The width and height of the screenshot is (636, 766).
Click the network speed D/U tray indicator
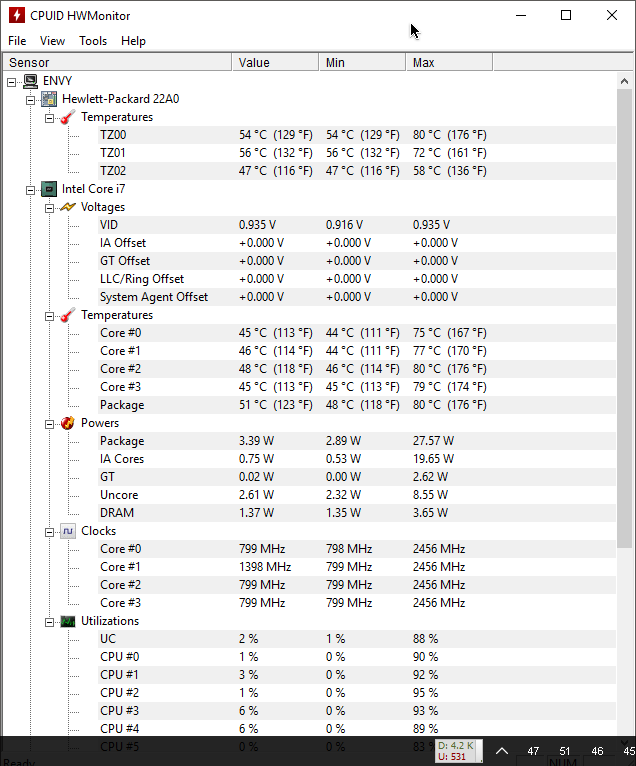(x=458, y=751)
